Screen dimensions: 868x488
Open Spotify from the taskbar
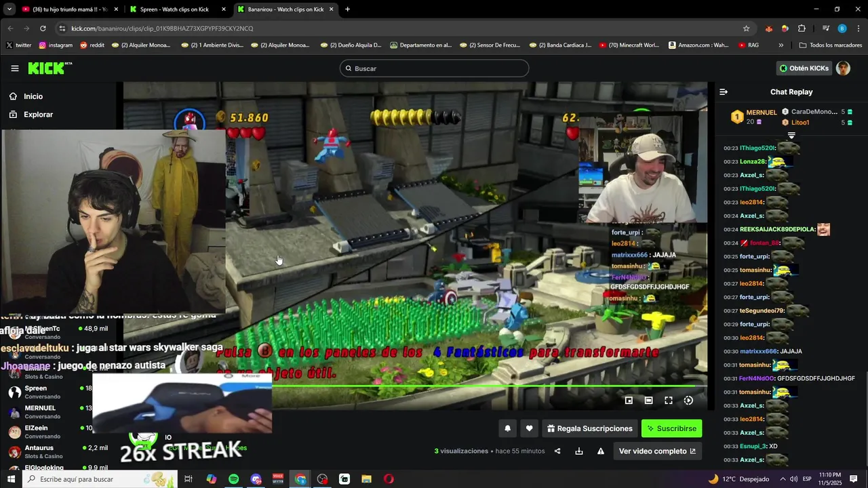[233, 479]
